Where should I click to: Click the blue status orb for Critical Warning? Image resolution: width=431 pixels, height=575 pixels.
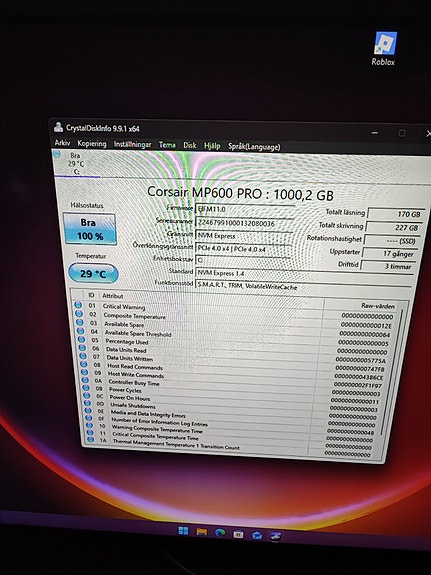(78, 305)
